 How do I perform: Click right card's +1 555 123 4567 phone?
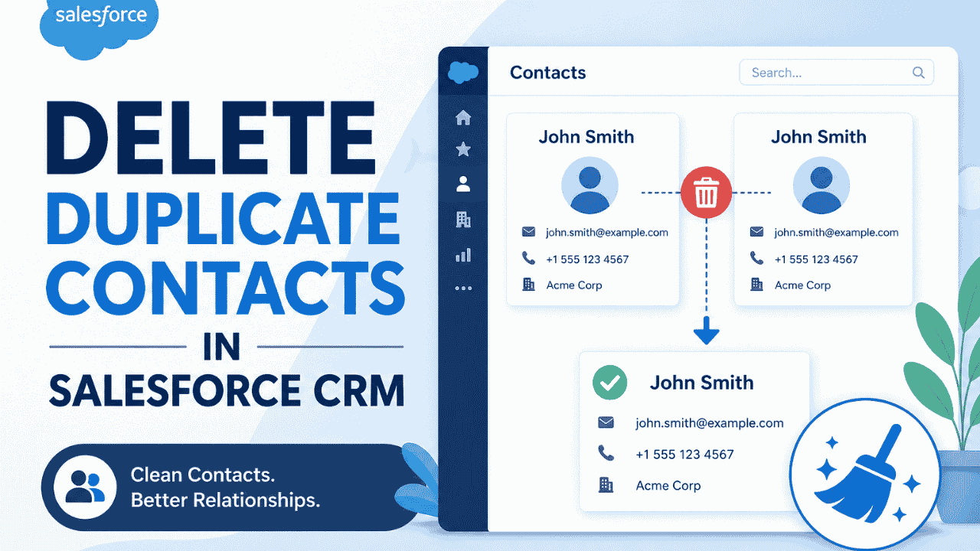(816, 259)
